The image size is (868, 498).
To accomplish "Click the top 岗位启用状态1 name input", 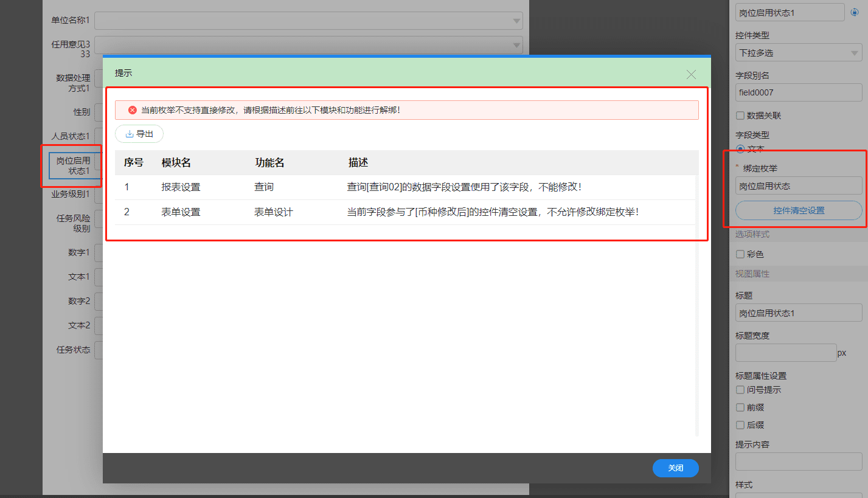I will 790,12.
